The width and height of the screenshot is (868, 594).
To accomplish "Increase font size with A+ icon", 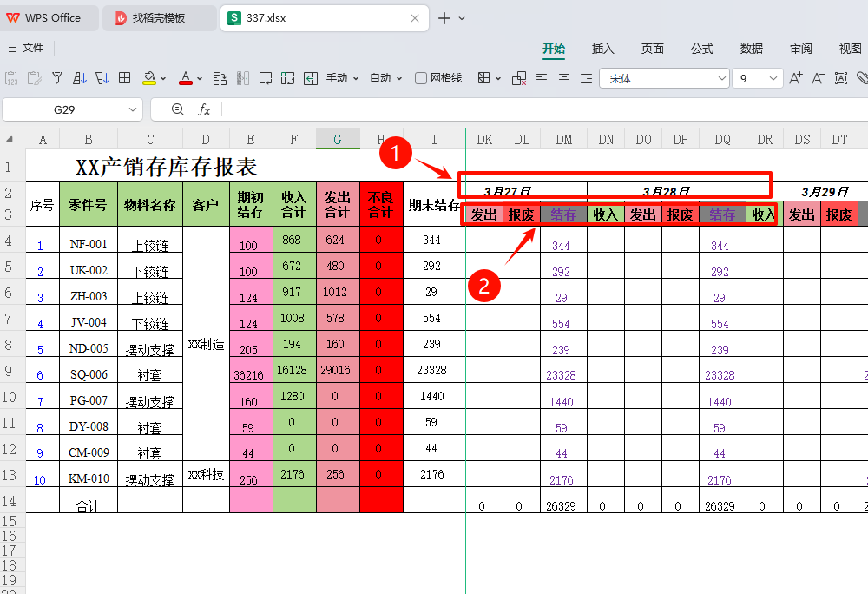I will point(795,79).
